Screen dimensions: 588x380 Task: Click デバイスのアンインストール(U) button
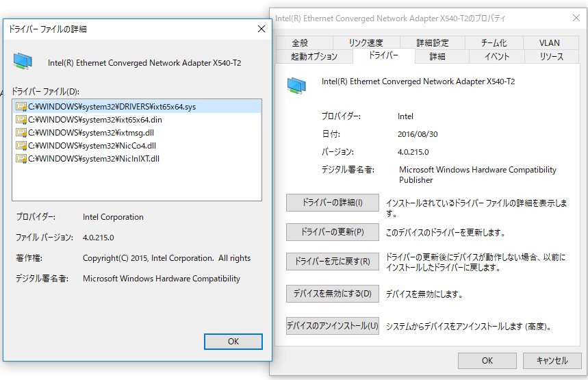(x=333, y=326)
